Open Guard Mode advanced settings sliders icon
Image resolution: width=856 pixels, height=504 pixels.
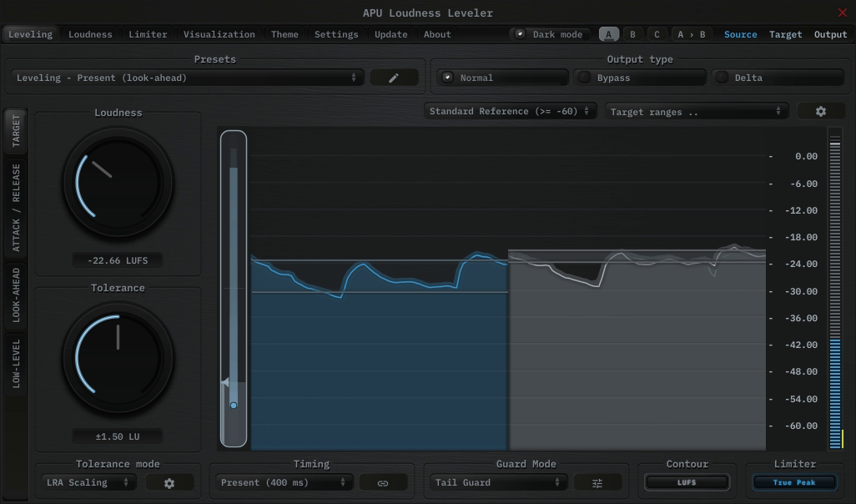pos(597,481)
